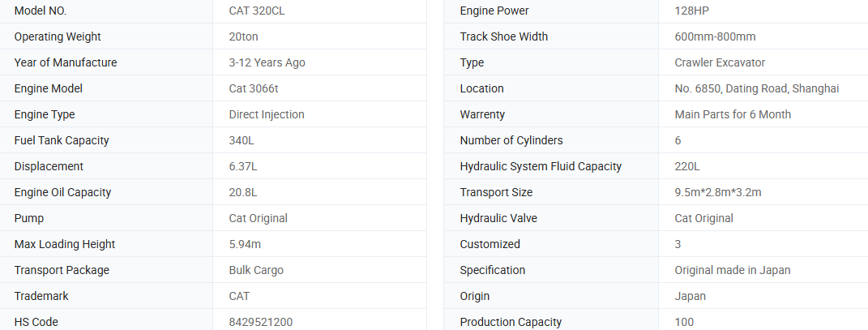The height and width of the screenshot is (330, 868).
Task: Select the "Displacement" label
Action: 49,167
